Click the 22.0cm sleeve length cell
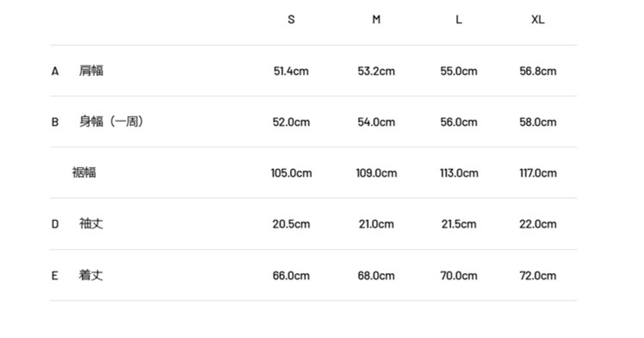This screenshot has height=338, width=644. tap(538, 224)
